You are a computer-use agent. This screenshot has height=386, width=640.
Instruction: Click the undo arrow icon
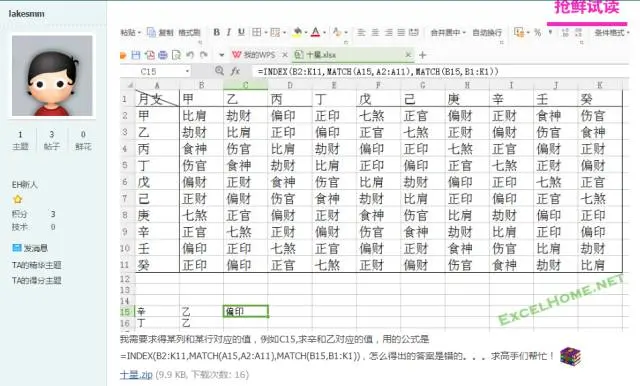tap(190, 55)
